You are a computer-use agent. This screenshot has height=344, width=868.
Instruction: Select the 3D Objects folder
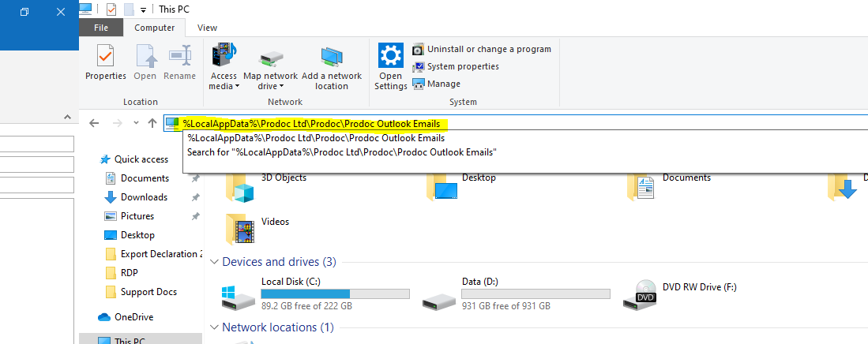click(x=265, y=186)
